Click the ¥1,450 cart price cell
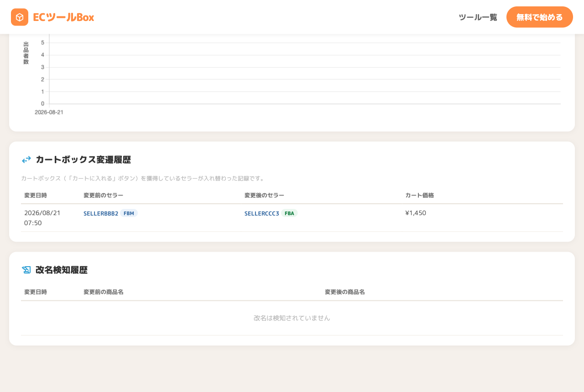Viewport: 584px width, 392px height. pos(416,213)
